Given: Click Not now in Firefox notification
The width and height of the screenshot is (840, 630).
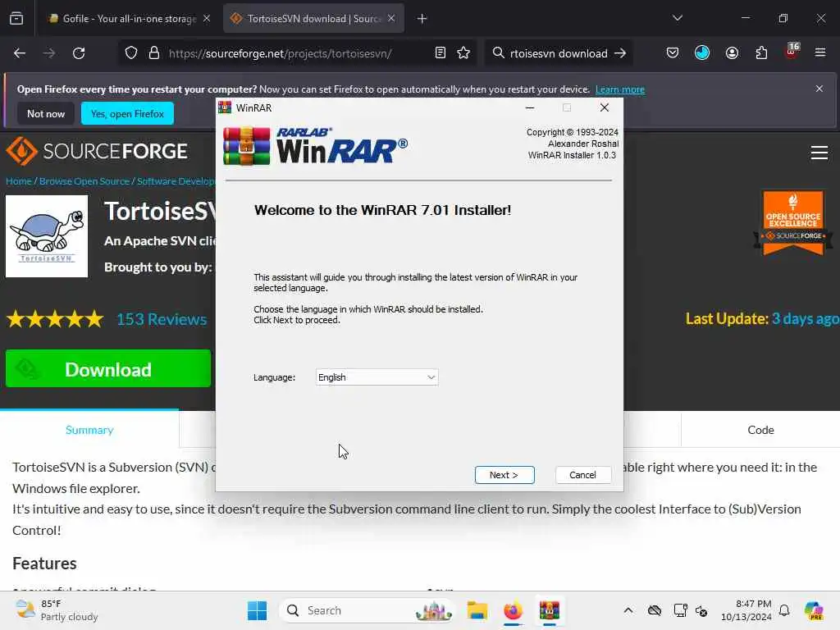Looking at the screenshot, I should (x=46, y=113).
